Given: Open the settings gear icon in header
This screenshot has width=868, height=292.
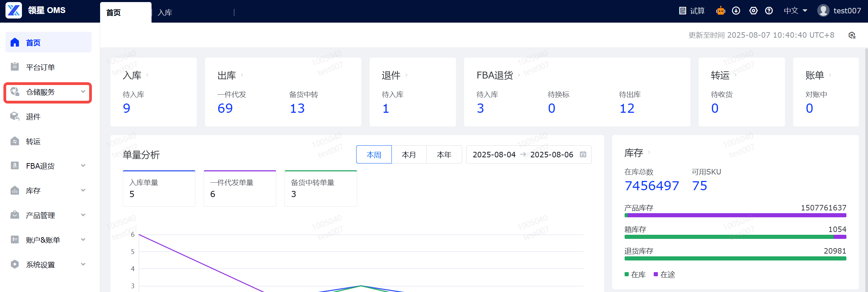Looking at the screenshot, I should pos(753,11).
